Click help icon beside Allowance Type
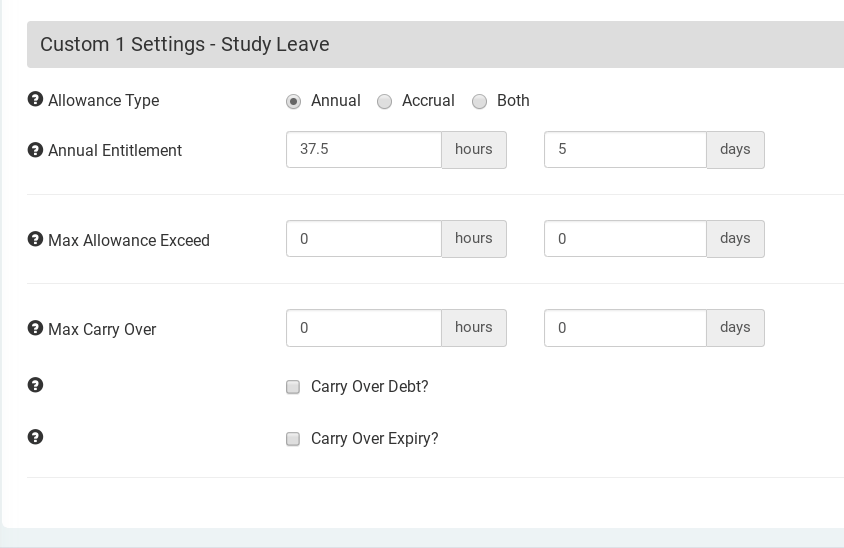 click(35, 100)
